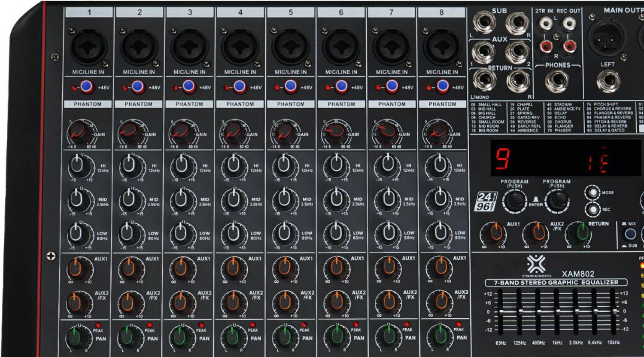Image resolution: width=644 pixels, height=357 pixels.
Task: Click the 24/96 bit-rate badge
Action: pyautogui.click(x=486, y=201)
